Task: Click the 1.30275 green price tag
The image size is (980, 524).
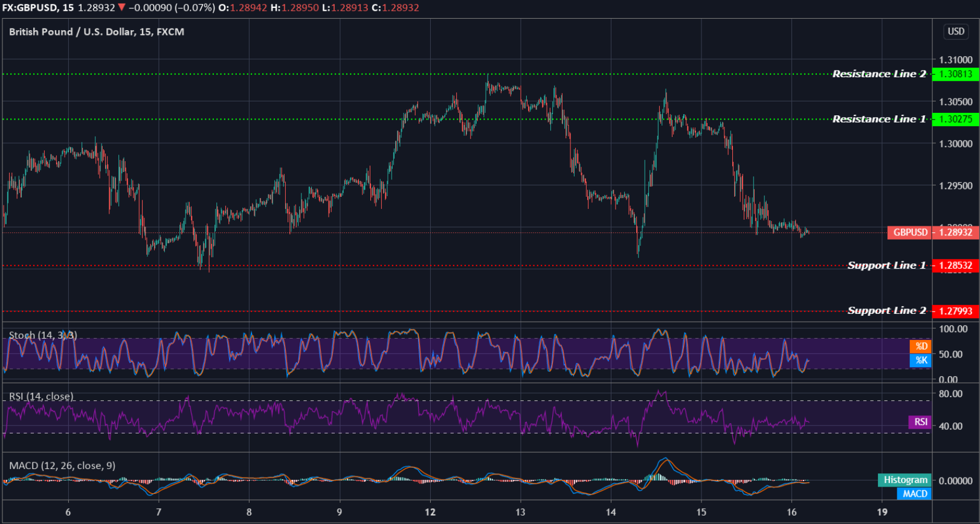Action: pyautogui.click(x=955, y=119)
